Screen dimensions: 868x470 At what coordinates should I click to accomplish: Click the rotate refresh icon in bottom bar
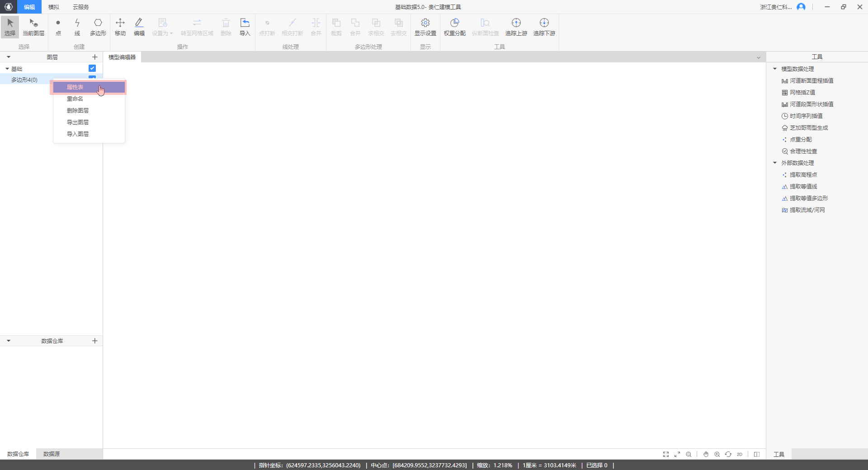pyautogui.click(x=728, y=454)
